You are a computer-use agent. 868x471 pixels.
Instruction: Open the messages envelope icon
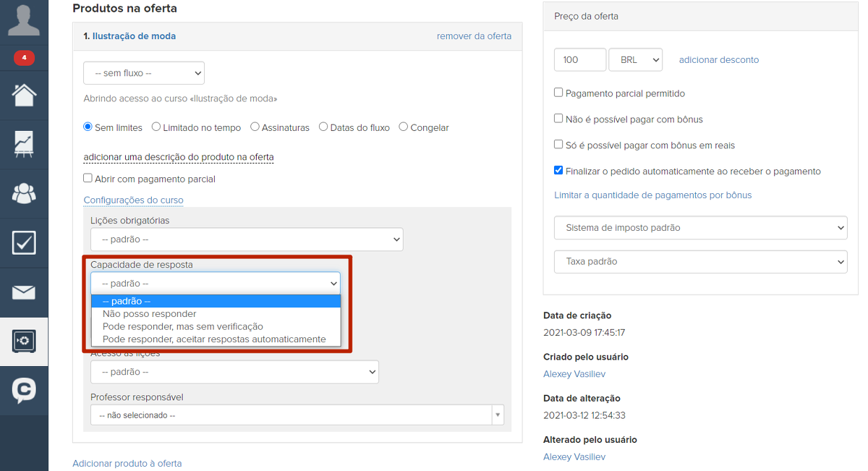(24, 292)
